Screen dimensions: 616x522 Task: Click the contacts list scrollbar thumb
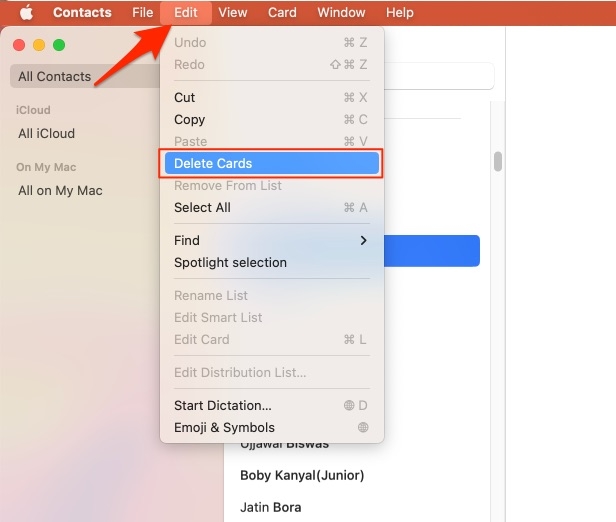(498, 161)
